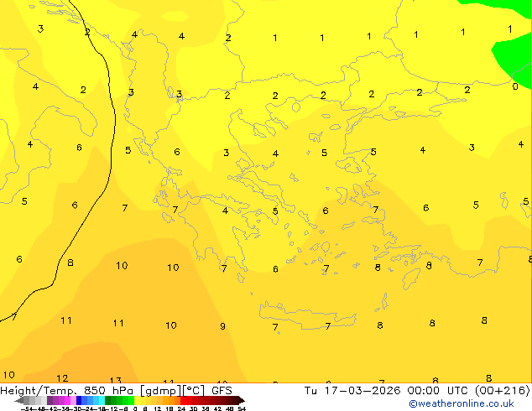Click the gray left arrow end of the color scale
This screenshot has width=532, height=411.
click(x=19, y=401)
